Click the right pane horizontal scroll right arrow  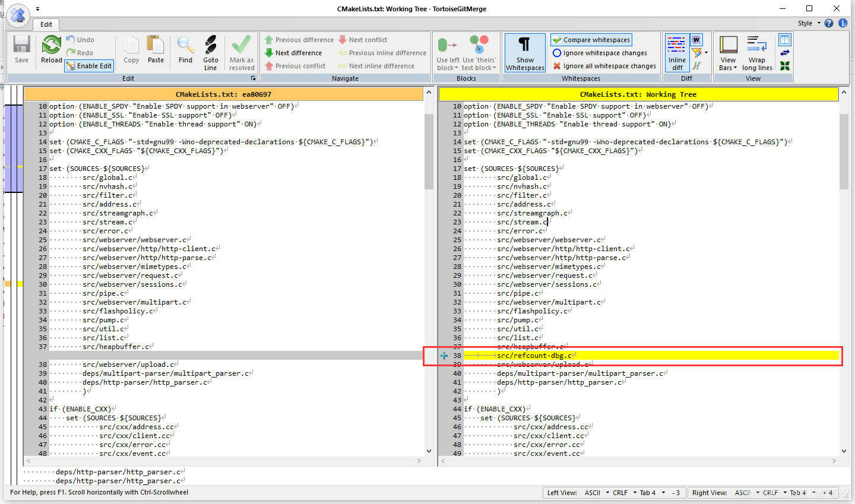click(x=834, y=461)
